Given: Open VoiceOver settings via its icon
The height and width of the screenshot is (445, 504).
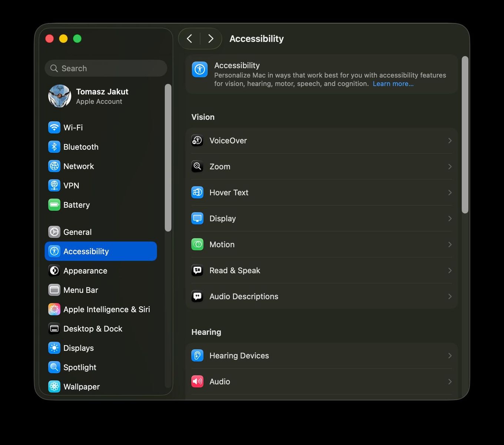Looking at the screenshot, I should (197, 141).
